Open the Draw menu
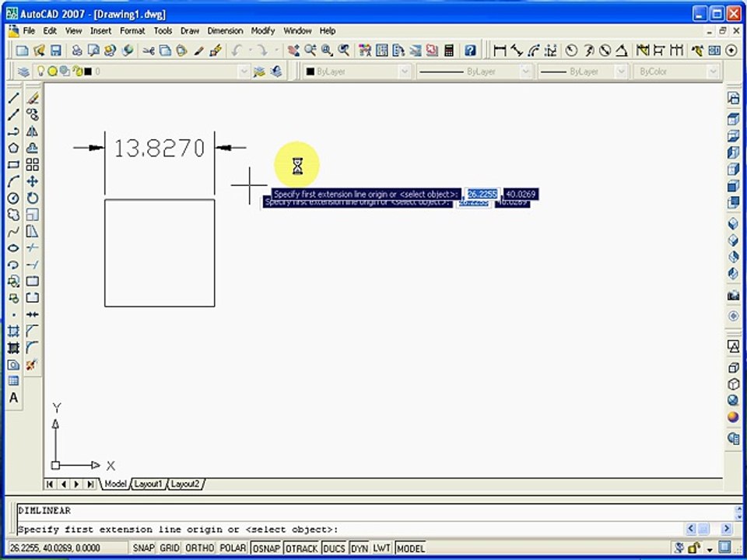Image resolution: width=747 pixels, height=560 pixels. tap(190, 30)
